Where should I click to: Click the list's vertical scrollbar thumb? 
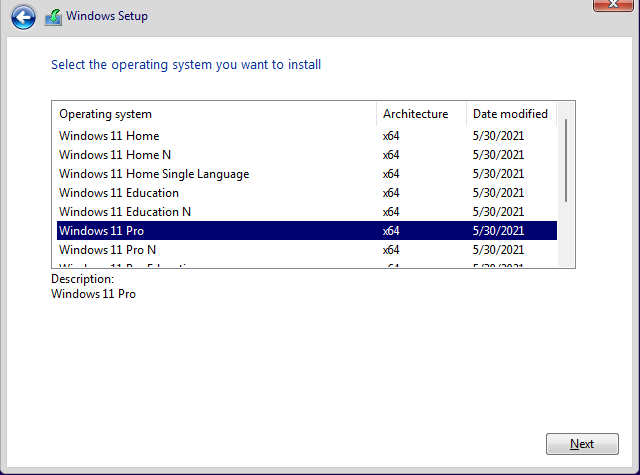point(566,160)
